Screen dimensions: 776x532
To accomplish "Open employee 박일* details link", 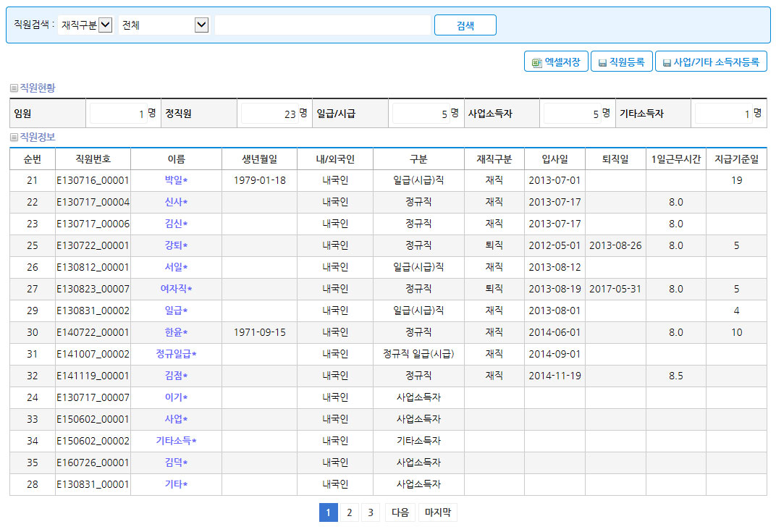I will pos(176,181).
